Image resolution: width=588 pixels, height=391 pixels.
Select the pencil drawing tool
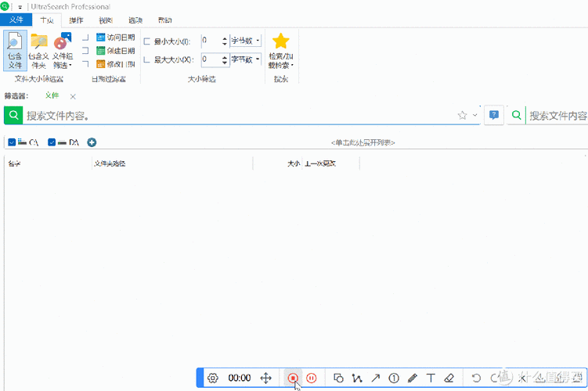[413, 378]
